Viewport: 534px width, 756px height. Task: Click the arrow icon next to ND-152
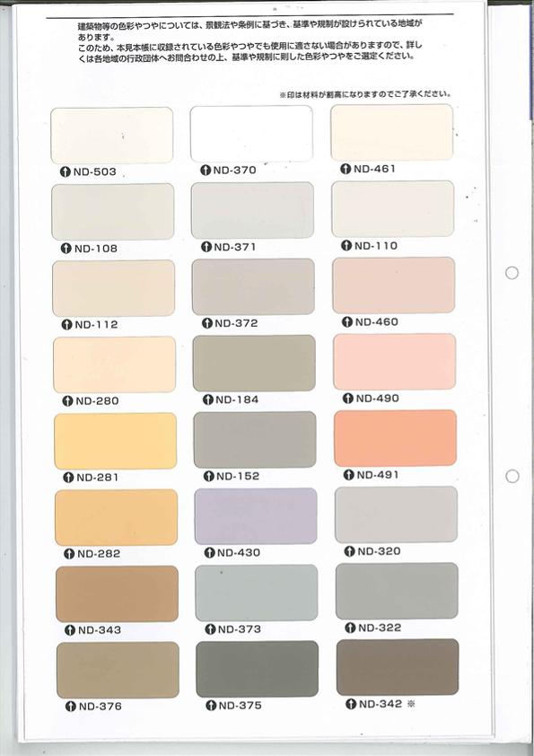[209, 477]
